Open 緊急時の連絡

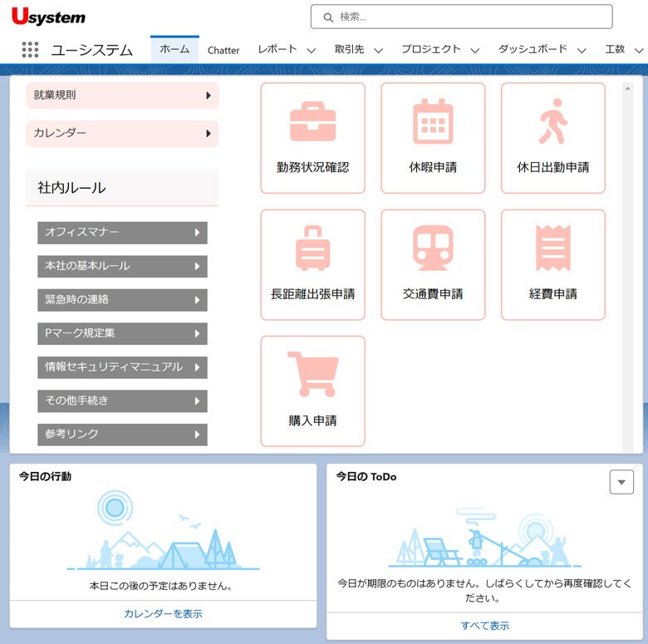(122, 300)
